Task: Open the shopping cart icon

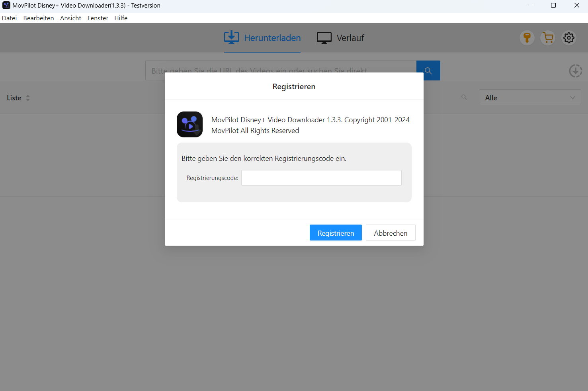Action: pos(548,38)
